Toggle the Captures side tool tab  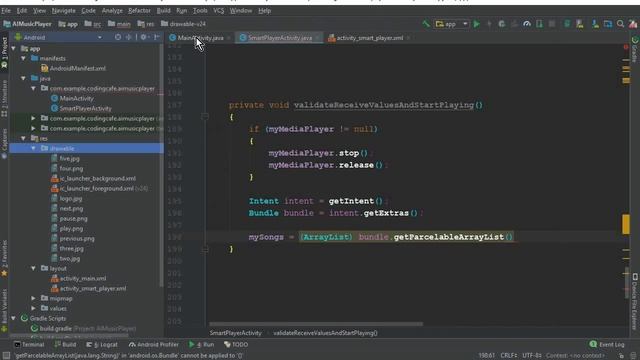4,144
